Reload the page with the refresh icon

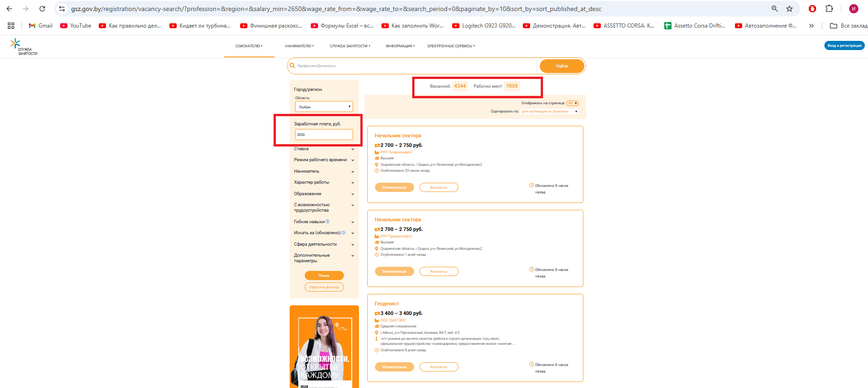[x=42, y=9]
